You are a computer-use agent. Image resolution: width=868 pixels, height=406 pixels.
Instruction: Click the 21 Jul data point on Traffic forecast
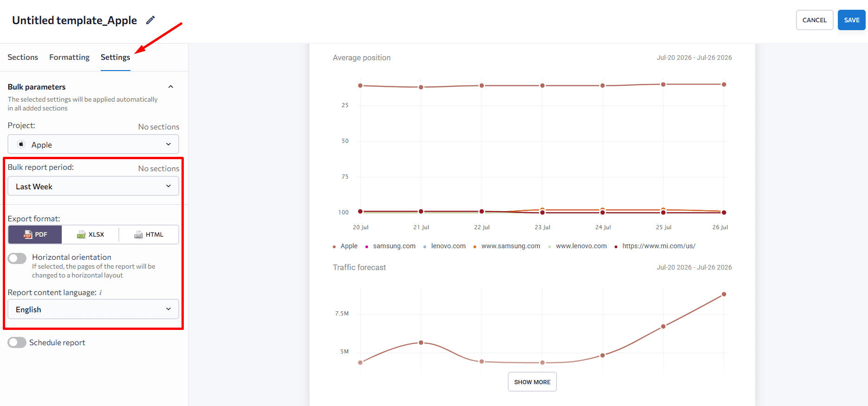click(421, 342)
